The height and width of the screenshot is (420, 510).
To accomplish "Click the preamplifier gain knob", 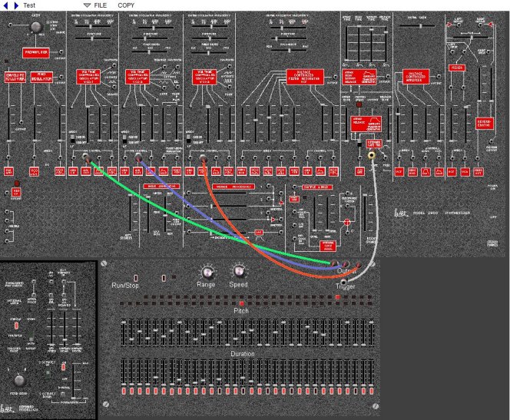I will pyautogui.click(x=34, y=27).
